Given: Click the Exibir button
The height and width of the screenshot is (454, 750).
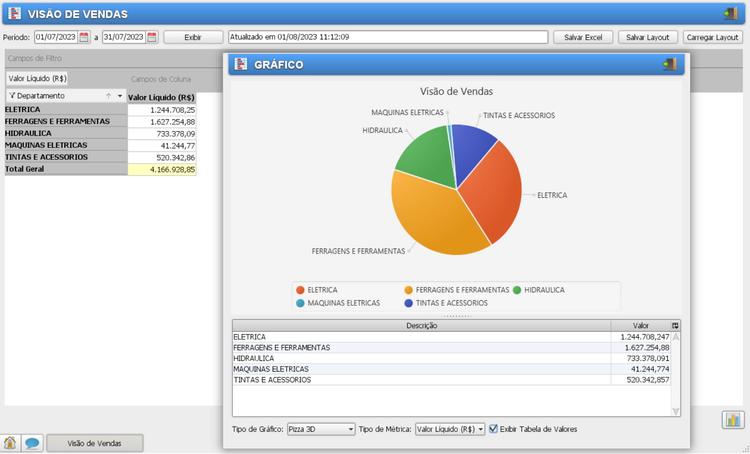Looking at the screenshot, I should pos(193,37).
